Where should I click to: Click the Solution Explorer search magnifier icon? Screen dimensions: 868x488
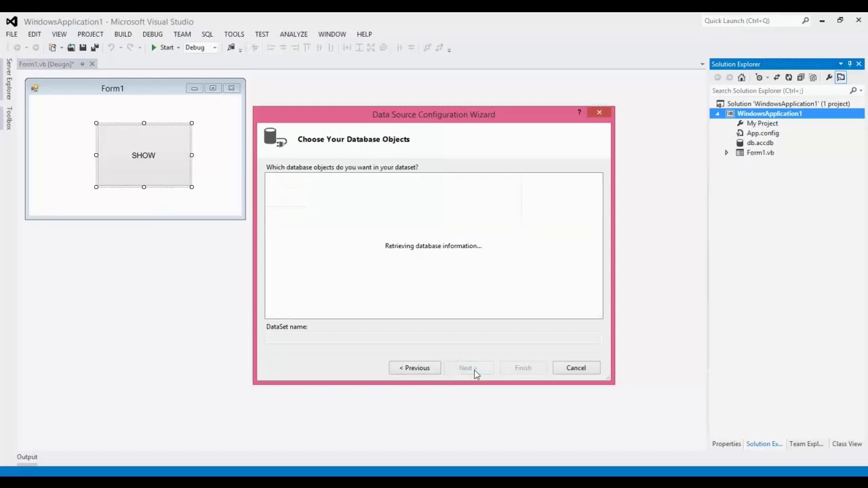(x=853, y=91)
